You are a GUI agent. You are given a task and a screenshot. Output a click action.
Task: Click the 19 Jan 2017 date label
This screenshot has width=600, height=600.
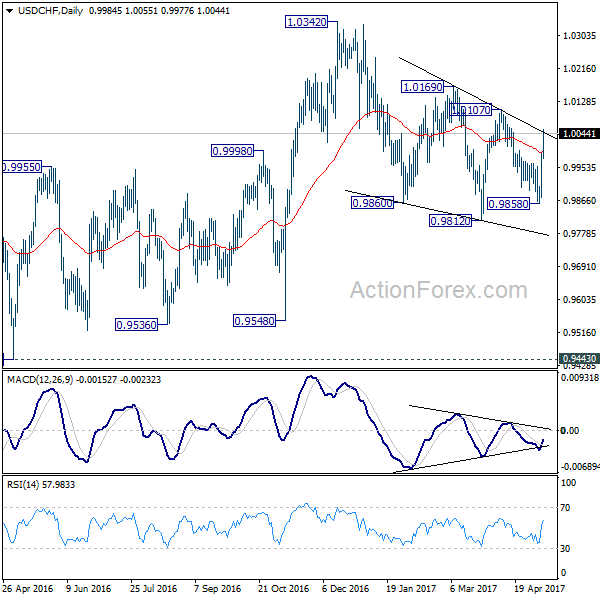pyautogui.click(x=411, y=588)
